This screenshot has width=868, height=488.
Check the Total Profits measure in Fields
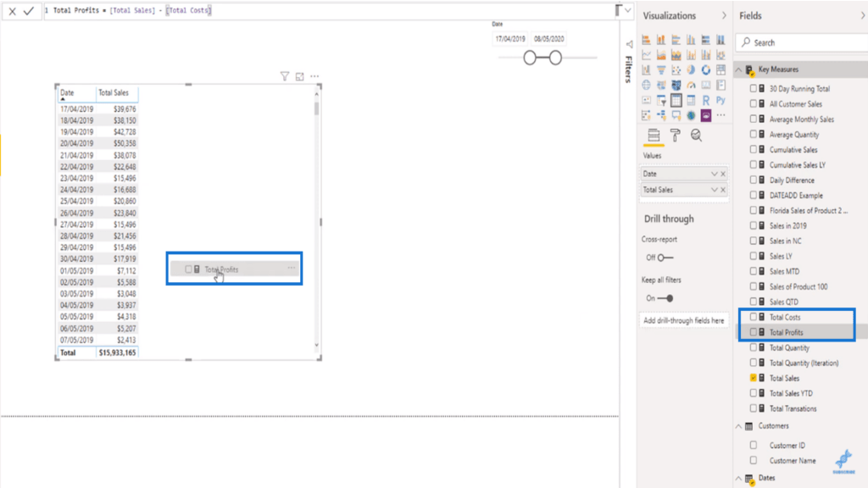[x=754, y=332]
